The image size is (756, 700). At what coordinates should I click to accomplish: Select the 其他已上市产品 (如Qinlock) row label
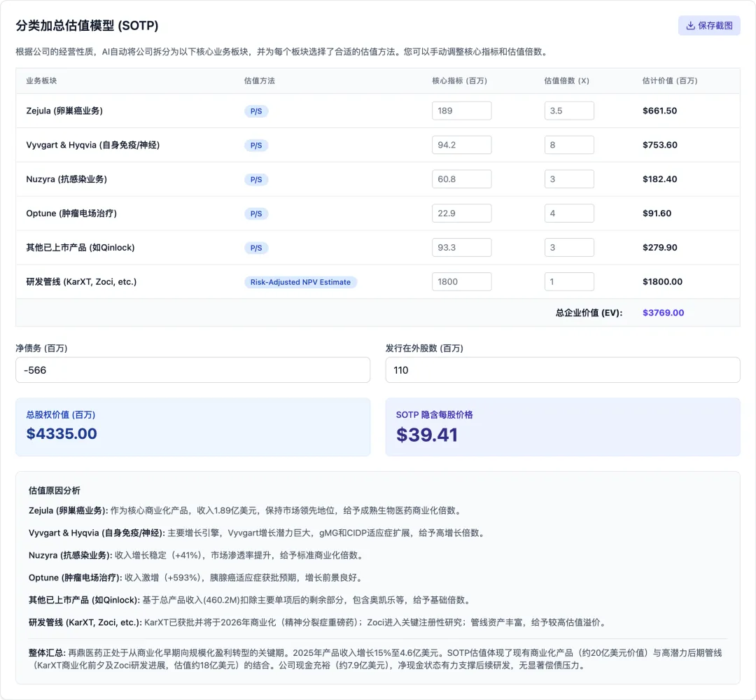[80, 247]
